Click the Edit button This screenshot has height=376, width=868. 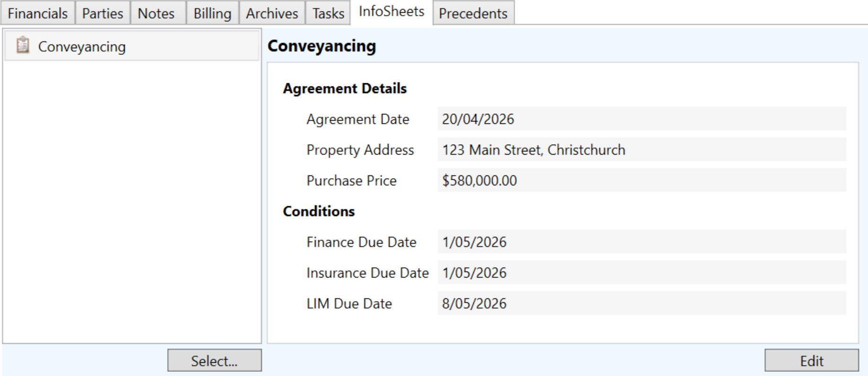pos(812,361)
